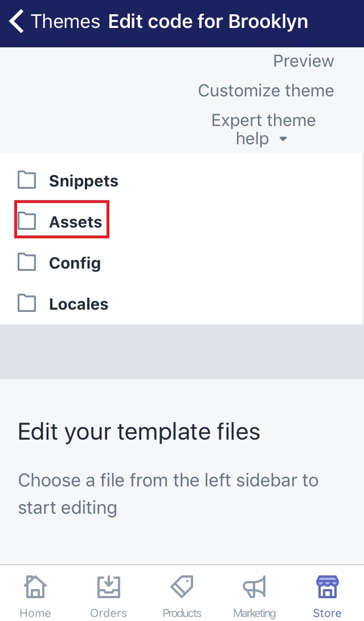Click the Assets folder icon

tap(27, 221)
